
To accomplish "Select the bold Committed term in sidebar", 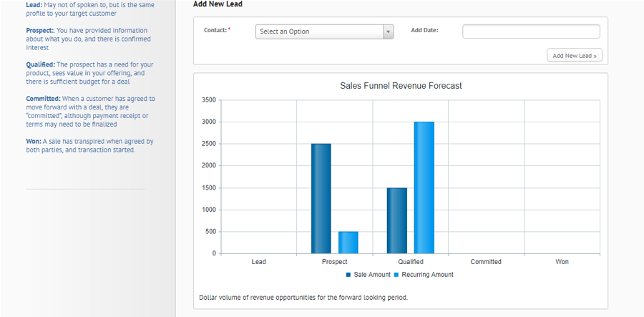I will 43,99.
